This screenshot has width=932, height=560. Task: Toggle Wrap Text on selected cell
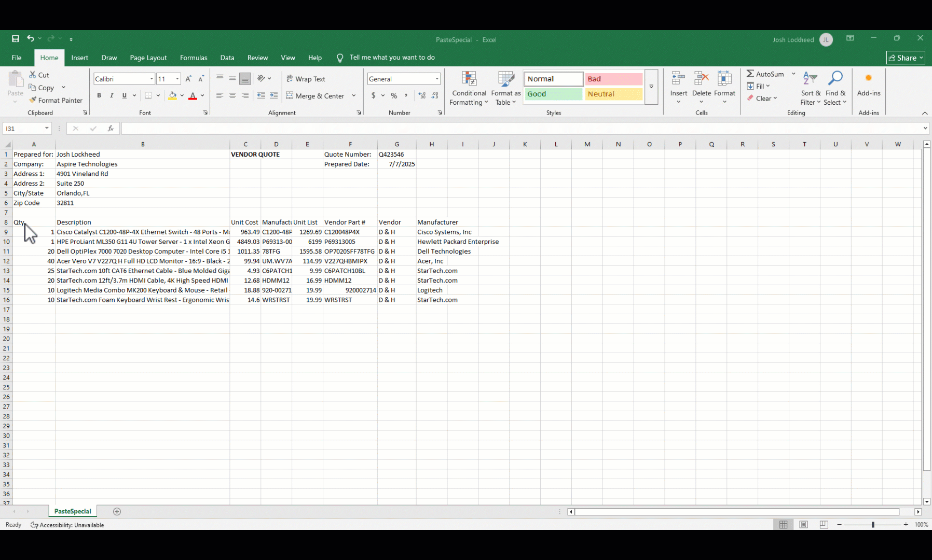pos(306,79)
